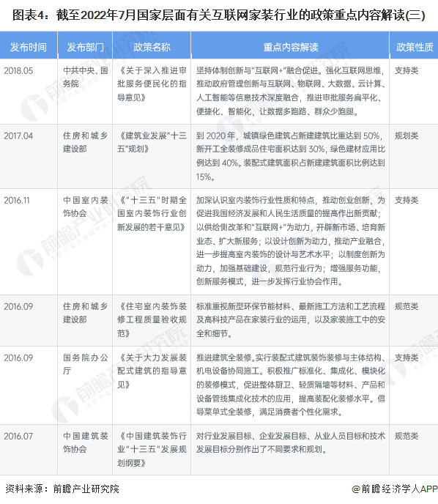Click the date cell 2016.11
The width and height of the screenshot is (438, 504).
(17, 200)
